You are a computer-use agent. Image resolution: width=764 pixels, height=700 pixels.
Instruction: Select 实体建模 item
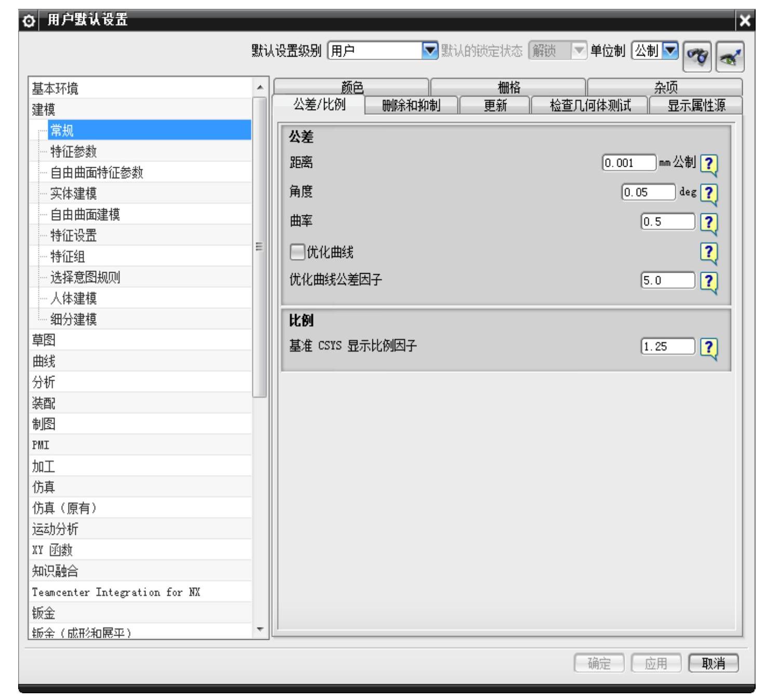pyautogui.click(x=150, y=193)
